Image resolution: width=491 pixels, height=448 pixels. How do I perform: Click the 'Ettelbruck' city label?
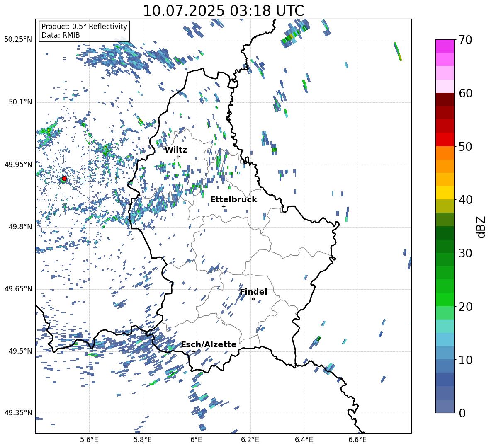click(233, 200)
